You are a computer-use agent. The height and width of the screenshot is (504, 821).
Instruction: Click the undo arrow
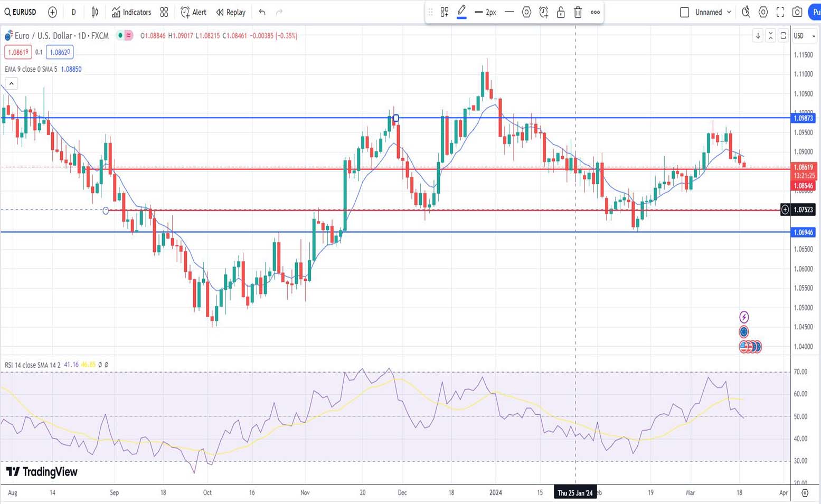262,12
